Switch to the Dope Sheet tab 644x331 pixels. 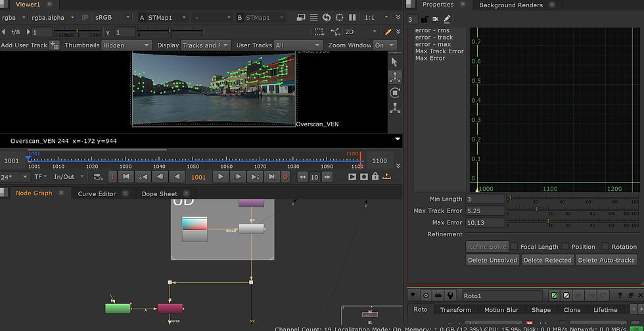click(x=160, y=193)
